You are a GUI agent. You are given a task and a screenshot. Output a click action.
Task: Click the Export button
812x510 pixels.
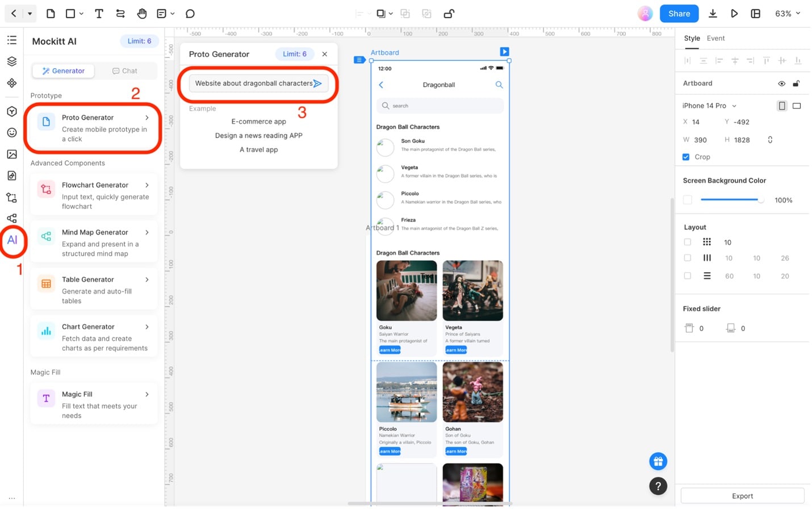click(x=742, y=496)
